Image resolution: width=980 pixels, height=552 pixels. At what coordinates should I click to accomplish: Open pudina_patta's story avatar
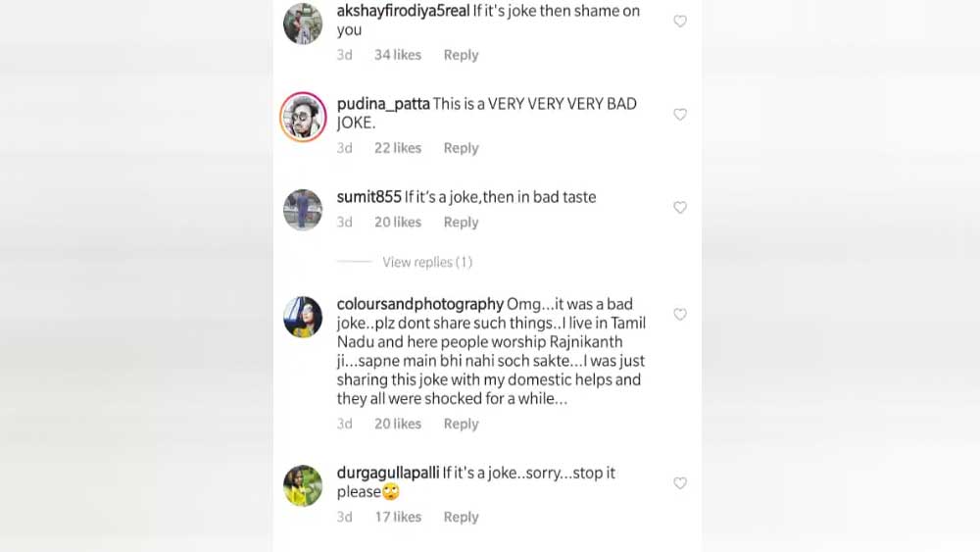(x=303, y=118)
